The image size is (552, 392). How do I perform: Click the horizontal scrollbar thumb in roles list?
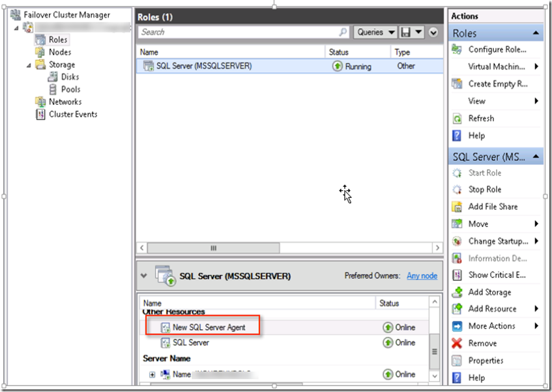tap(213, 247)
